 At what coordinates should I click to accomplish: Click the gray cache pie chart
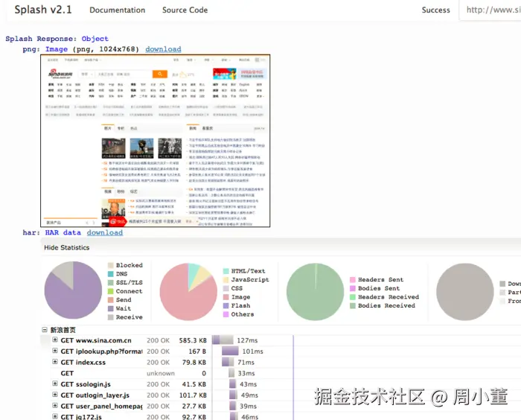tap(465, 292)
